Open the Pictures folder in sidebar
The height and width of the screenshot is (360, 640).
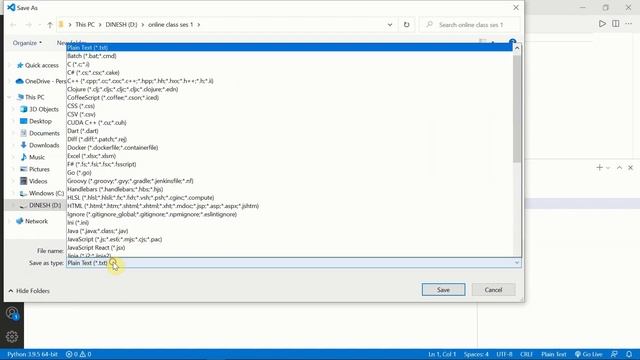35,169
